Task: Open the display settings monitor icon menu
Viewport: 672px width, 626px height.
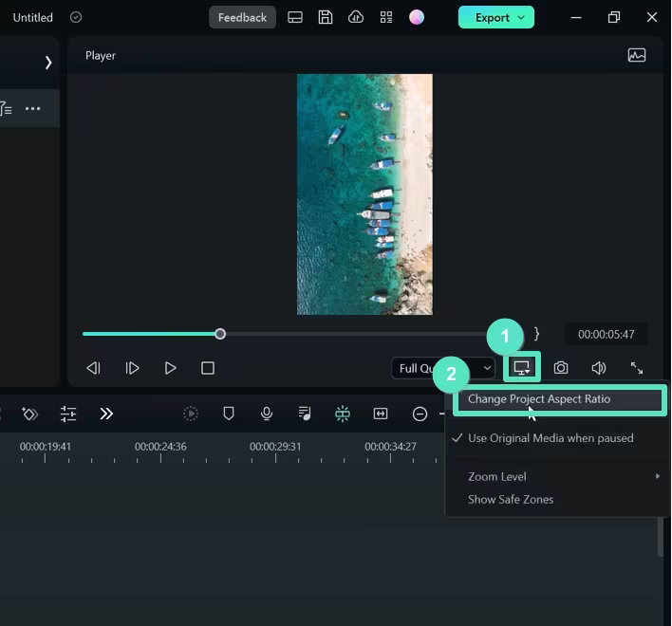Action: tap(522, 367)
